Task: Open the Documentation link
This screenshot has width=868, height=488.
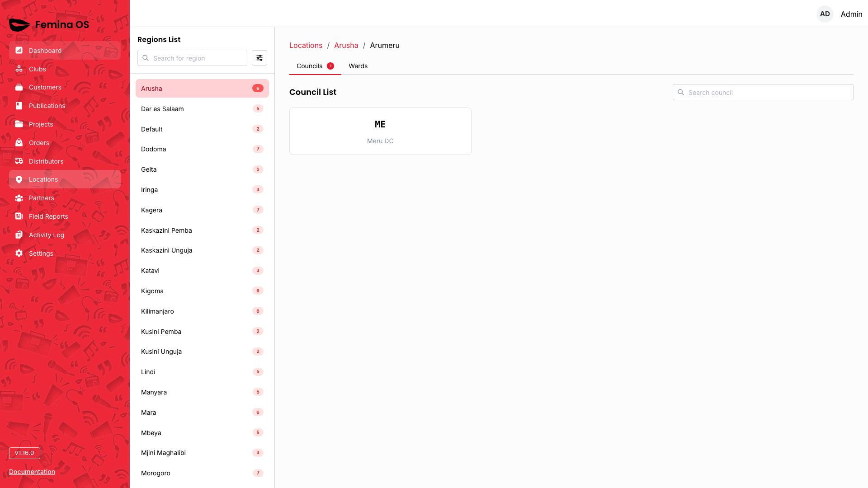Action: (x=32, y=471)
